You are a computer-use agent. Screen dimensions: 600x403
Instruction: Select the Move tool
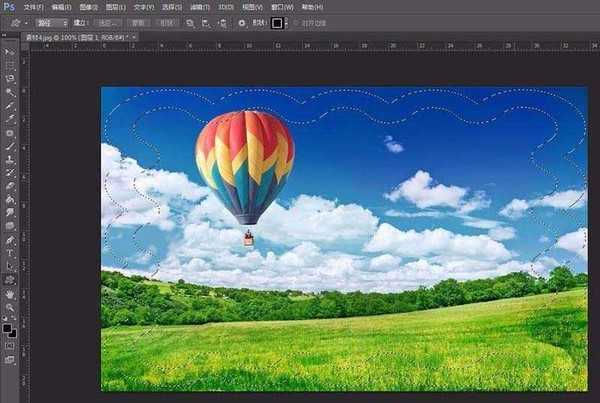coord(10,51)
